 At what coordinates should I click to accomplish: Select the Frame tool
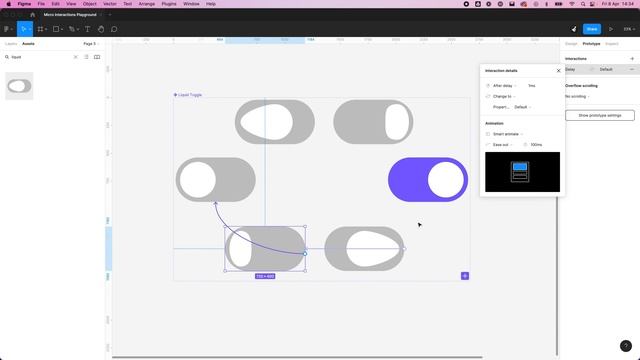40,29
